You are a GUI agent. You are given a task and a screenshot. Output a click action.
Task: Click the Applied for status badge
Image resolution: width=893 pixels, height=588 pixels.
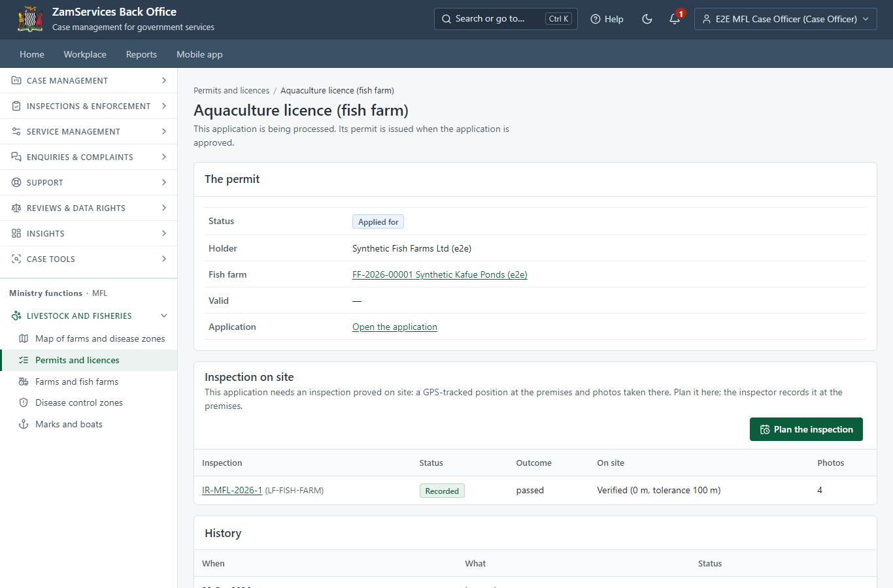click(x=378, y=221)
